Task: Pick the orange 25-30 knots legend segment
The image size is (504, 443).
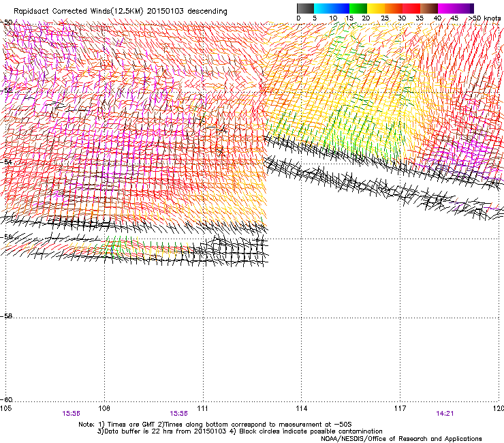Action: pyautogui.click(x=394, y=8)
